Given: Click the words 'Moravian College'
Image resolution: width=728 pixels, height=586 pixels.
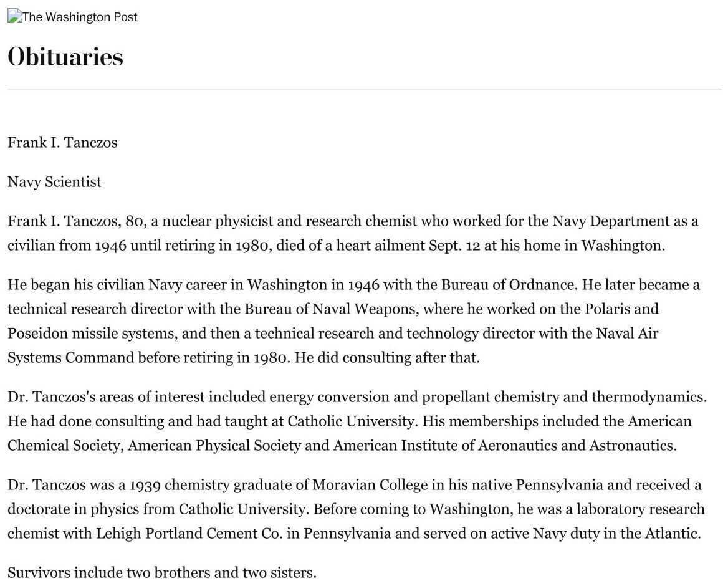Looking at the screenshot, I should [x=370, y=485].
